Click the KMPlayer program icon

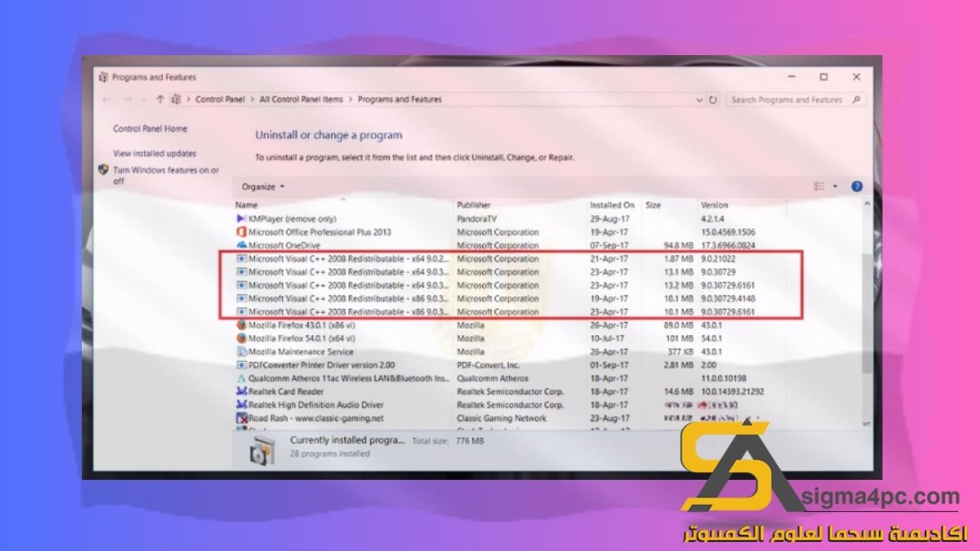tap(241, 219)
